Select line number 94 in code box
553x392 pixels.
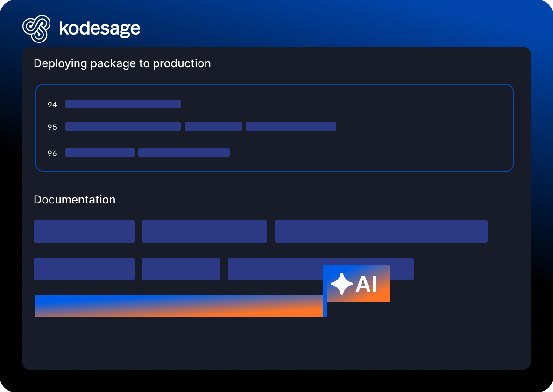click(52, 105)
